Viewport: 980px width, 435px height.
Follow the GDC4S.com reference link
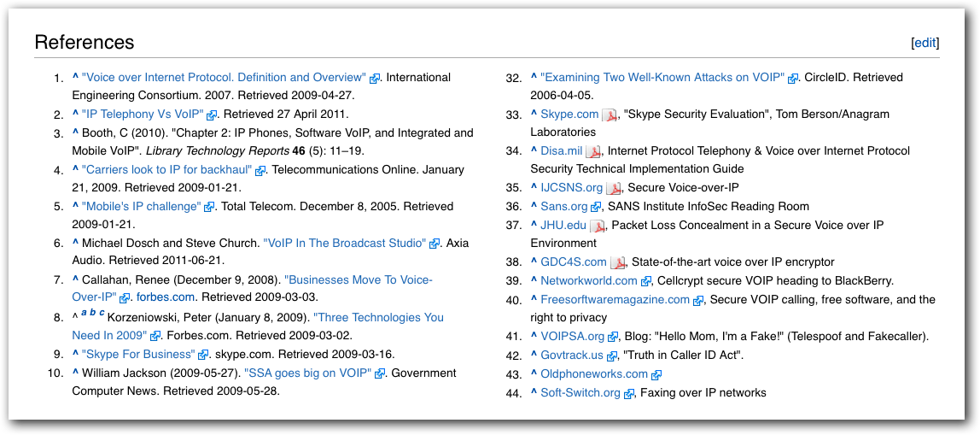(x=573, y=262)
